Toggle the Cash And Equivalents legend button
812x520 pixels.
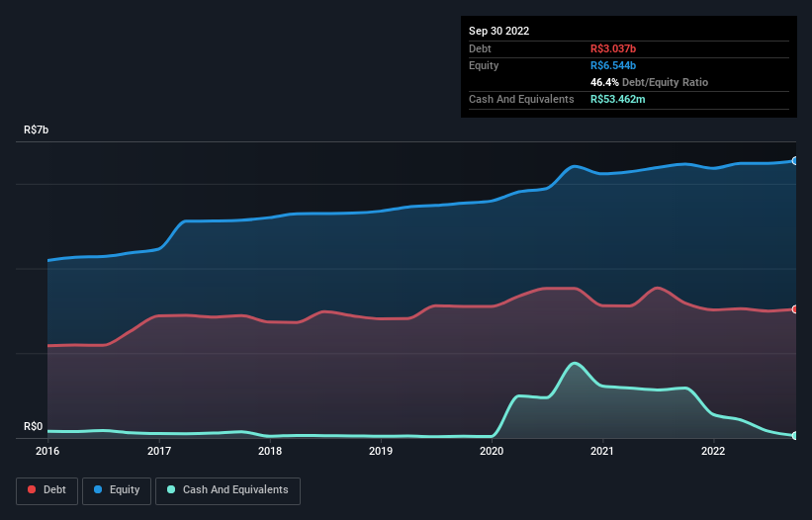click(x=227, y=490)
